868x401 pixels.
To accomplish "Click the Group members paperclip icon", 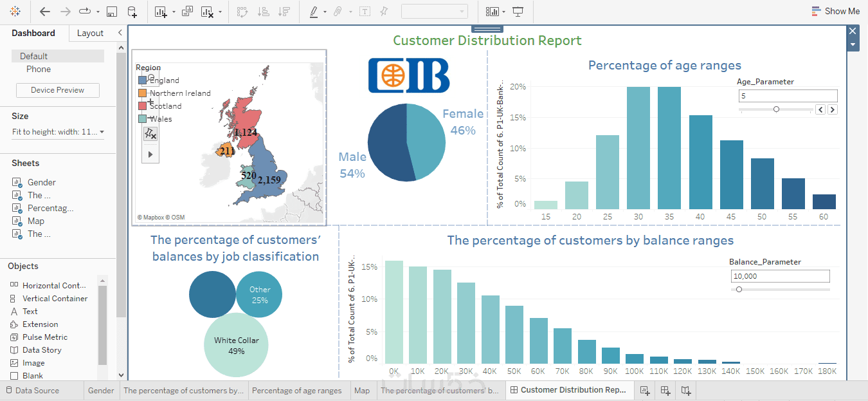I will click(x=337, y=12).
